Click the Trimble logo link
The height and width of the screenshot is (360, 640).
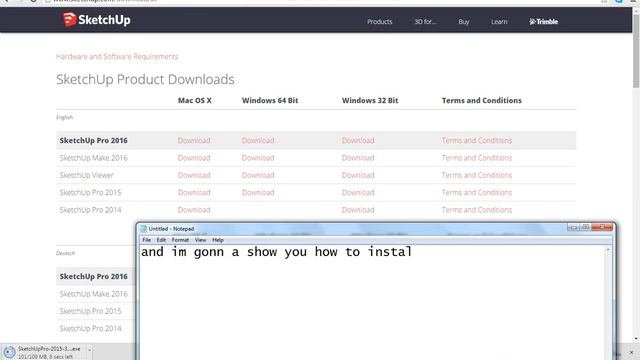[543, 22]
